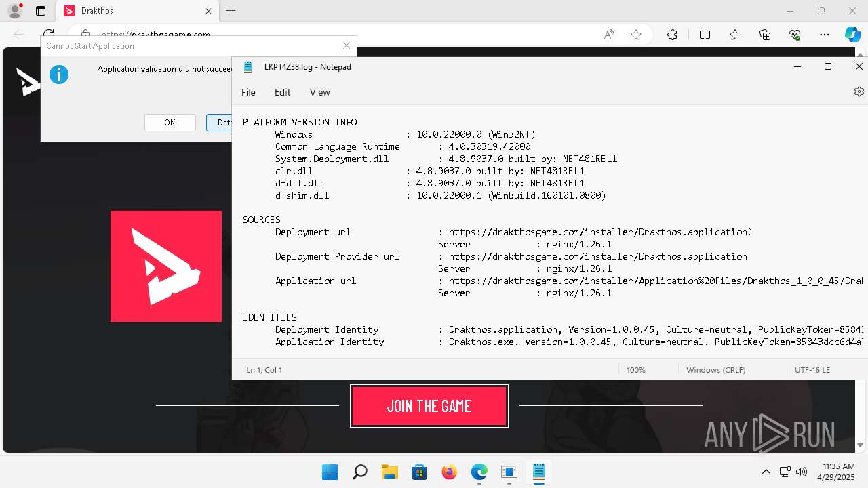
Task: Click OK in Cannot Start Application dialog
Action: pos(170,122)
